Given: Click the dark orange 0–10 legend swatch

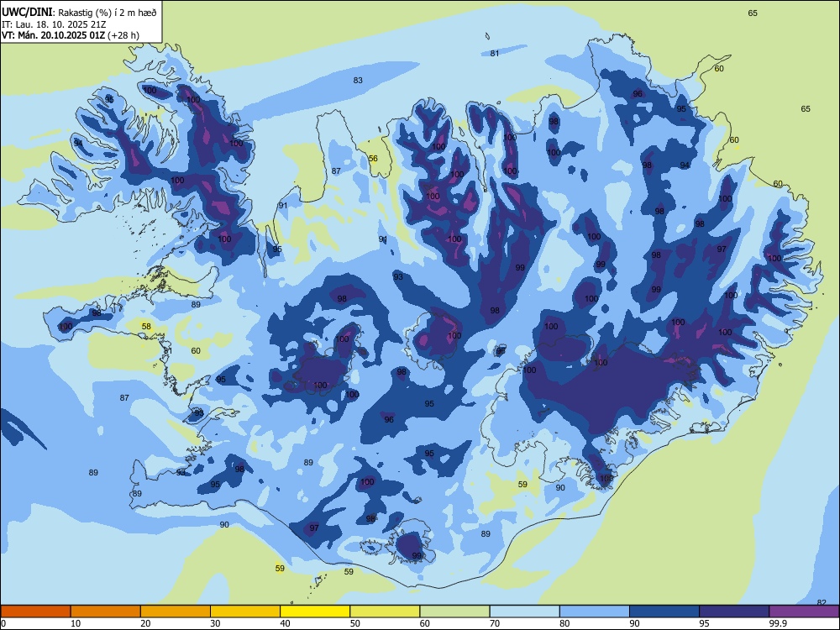Looking at the screenshot, I should tap(35, 612).
